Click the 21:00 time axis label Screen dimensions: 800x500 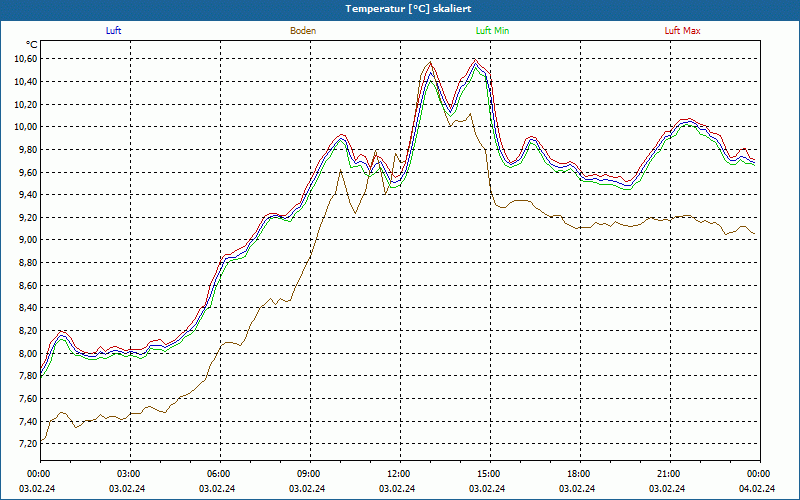(670, 474)
